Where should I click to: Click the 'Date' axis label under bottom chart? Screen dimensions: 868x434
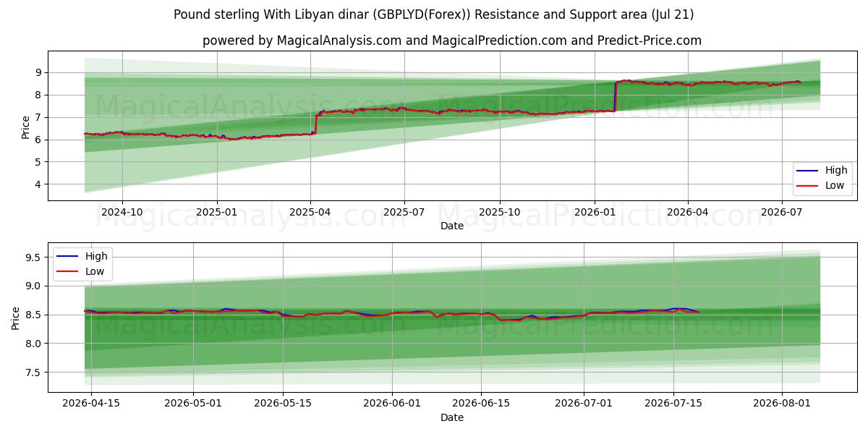[x=452, y=418]
